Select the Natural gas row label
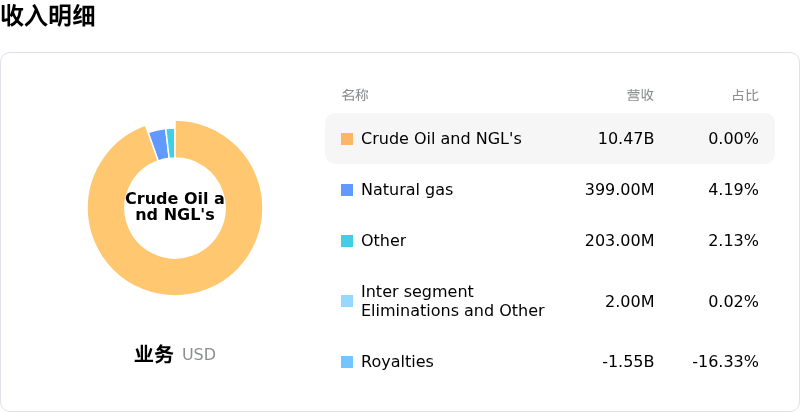This screenshot has width=800, height=412. click(406, 190)
